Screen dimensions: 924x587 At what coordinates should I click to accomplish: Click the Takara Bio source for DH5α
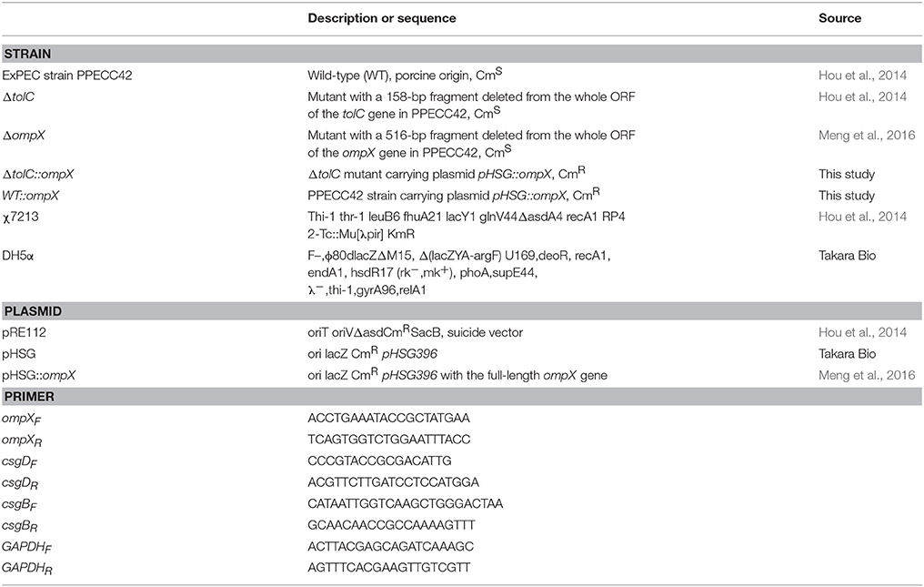coord(847,256)
